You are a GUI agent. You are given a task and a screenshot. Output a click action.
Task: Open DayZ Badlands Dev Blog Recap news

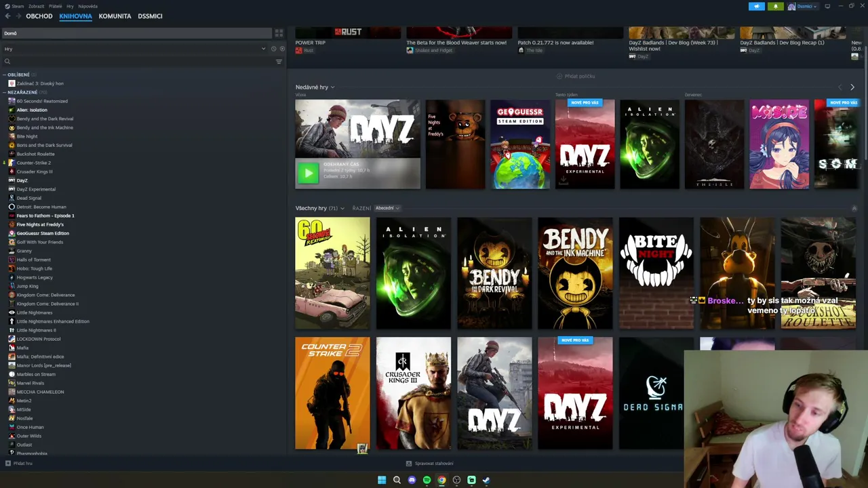click(793, 40)
